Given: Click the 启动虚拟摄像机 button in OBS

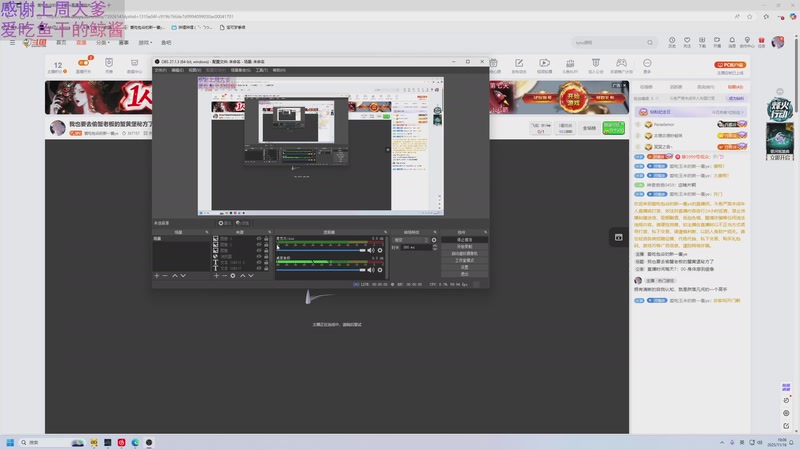Looking at the screenshot, I should 464,254.
